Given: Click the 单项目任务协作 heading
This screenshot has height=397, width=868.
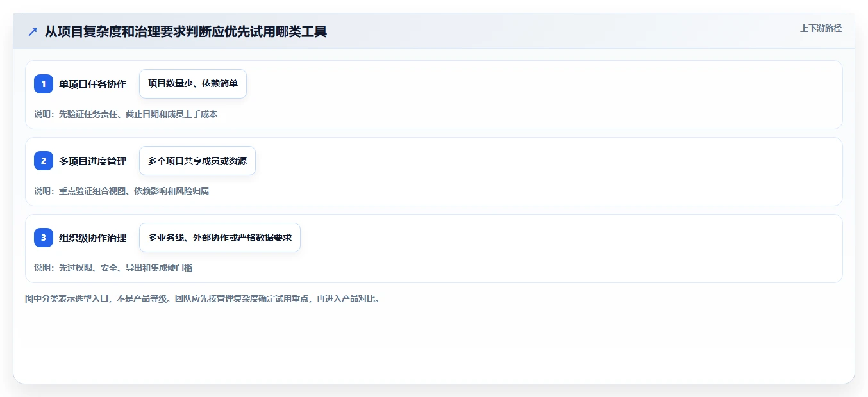Looking at the screenshot, I should point(92,84).
